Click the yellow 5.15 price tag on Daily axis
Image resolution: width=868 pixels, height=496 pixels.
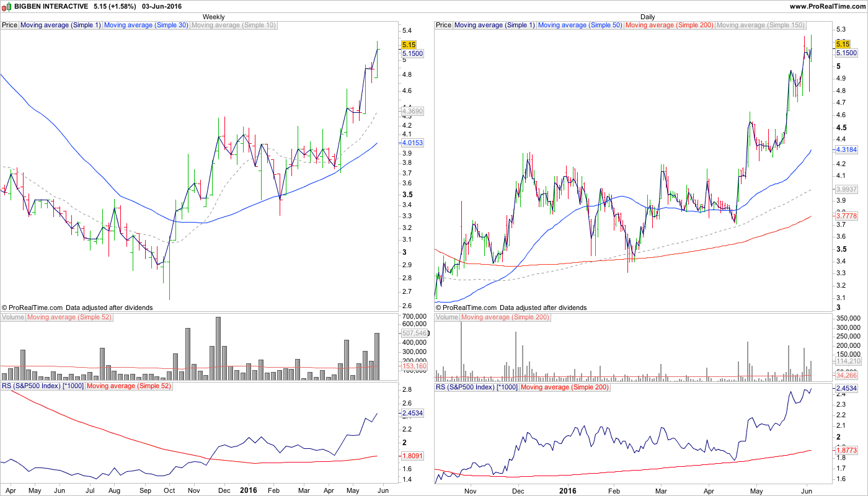(x=842, y=44)
